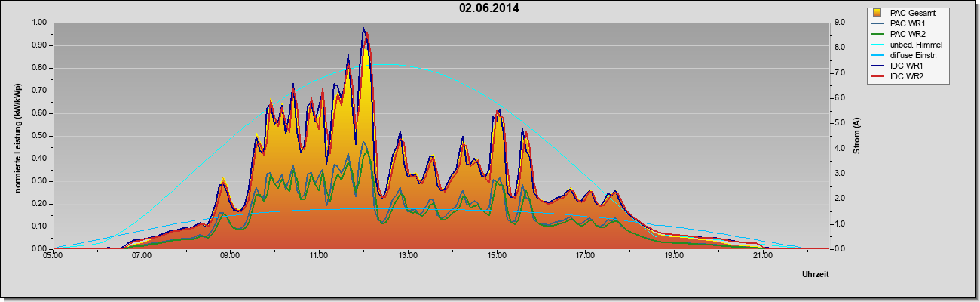Viewport: 980px width, 302px height.
Task: Click the 17:00 tick on time axis
Action: coord(585,256)
